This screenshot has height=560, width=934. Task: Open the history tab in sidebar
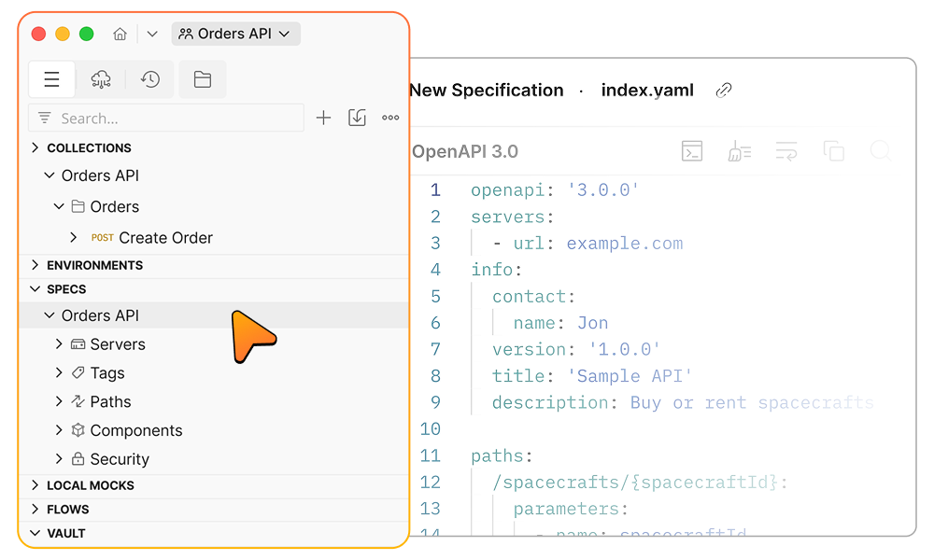[150, 79]
